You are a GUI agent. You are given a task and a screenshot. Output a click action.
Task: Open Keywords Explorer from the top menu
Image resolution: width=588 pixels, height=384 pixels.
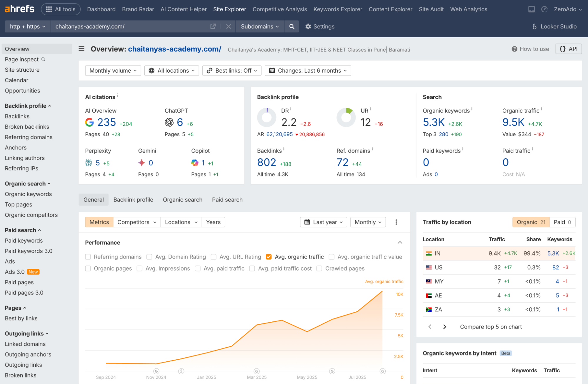coord(337,9)
